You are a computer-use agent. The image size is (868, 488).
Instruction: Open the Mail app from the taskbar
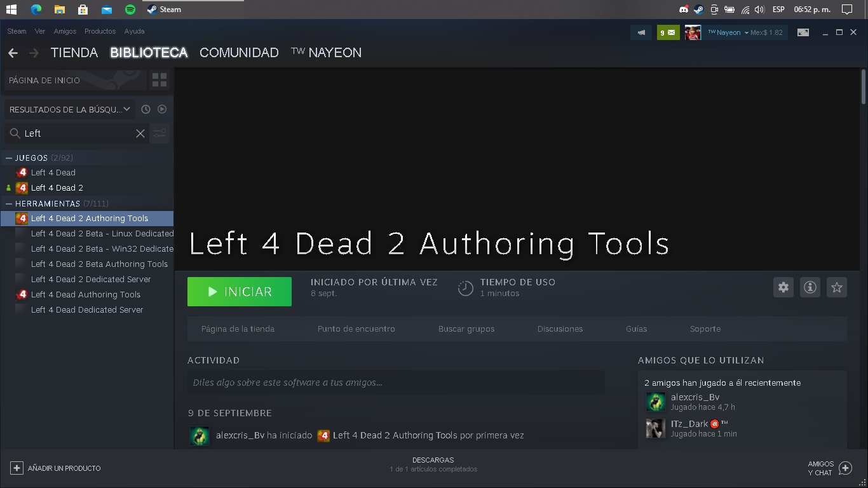coord(106,10)
